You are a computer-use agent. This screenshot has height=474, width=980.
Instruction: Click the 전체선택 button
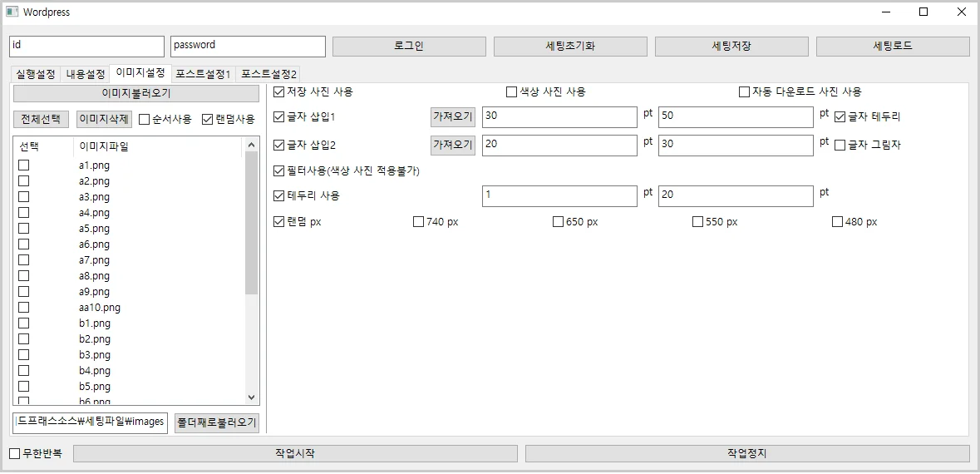point(42,120)
